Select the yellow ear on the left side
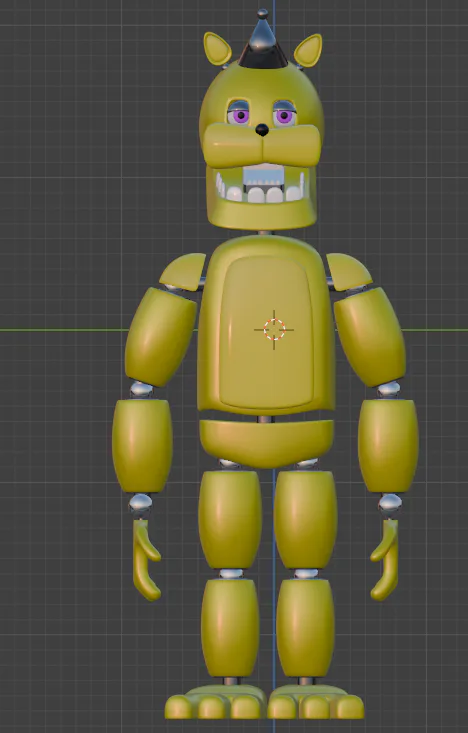Screen dimensions: 468x733 (x=217, y=49)
